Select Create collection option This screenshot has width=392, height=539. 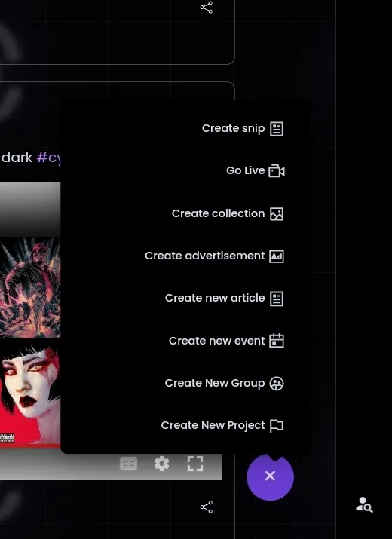[x=228, y=213]
